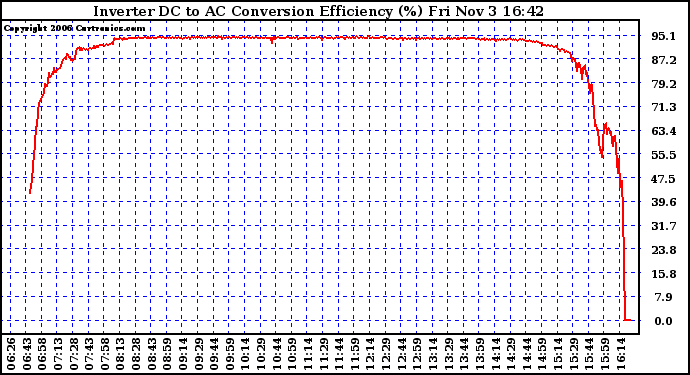Image resolution: width=690 pixels, height=375 pixels.
Task: Click the 10:44 time axis label
Action: point(276,354)
